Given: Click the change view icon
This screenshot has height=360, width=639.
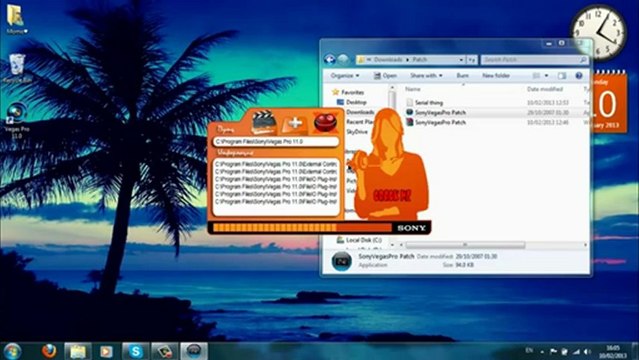Looking at the screenshot, I should point(536,76).
